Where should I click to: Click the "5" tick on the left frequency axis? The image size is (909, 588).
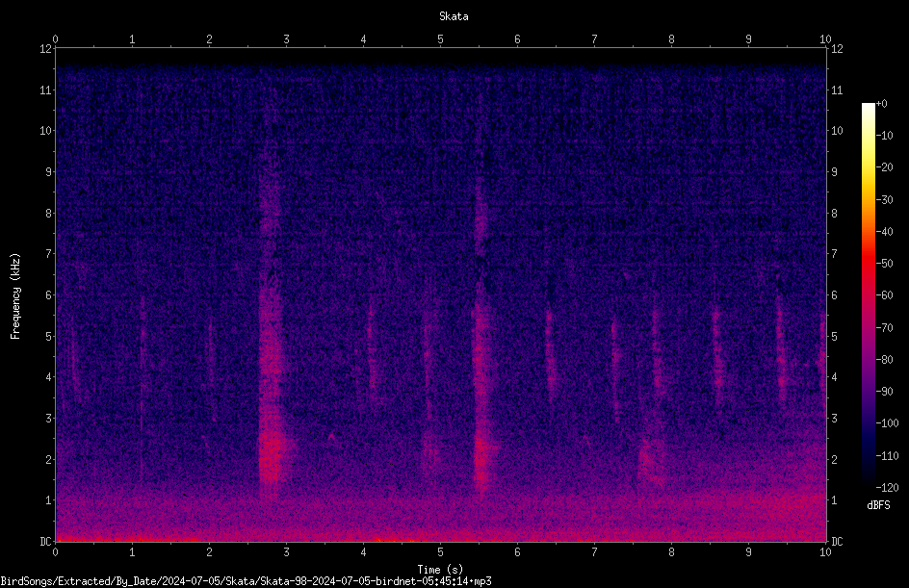(49, 336)
